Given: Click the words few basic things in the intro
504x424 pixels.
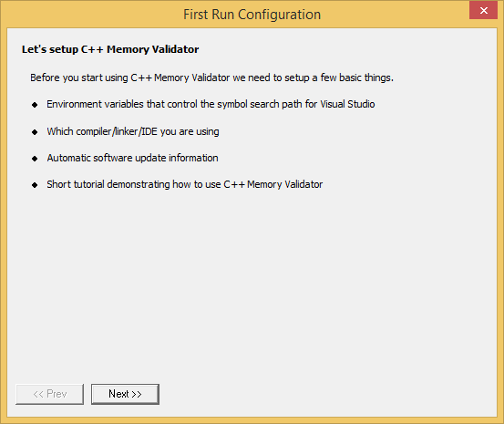Looking at the screenshot, I should 356,78.
